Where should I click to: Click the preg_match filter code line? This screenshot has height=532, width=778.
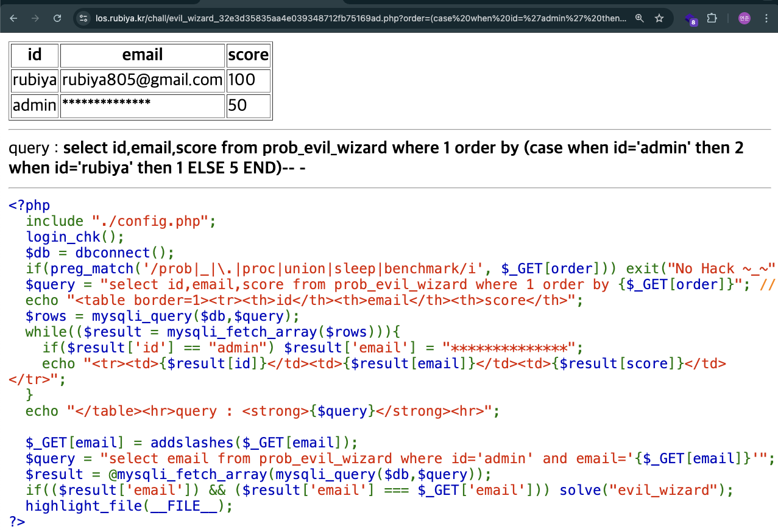pos(400,269)
